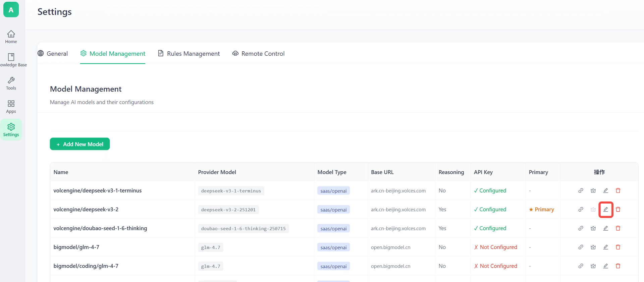Viewport: 644px width, 282px height.
Task: Click the link icon for bigmodel/glm-4-7
Action: (x=581, y=247)
